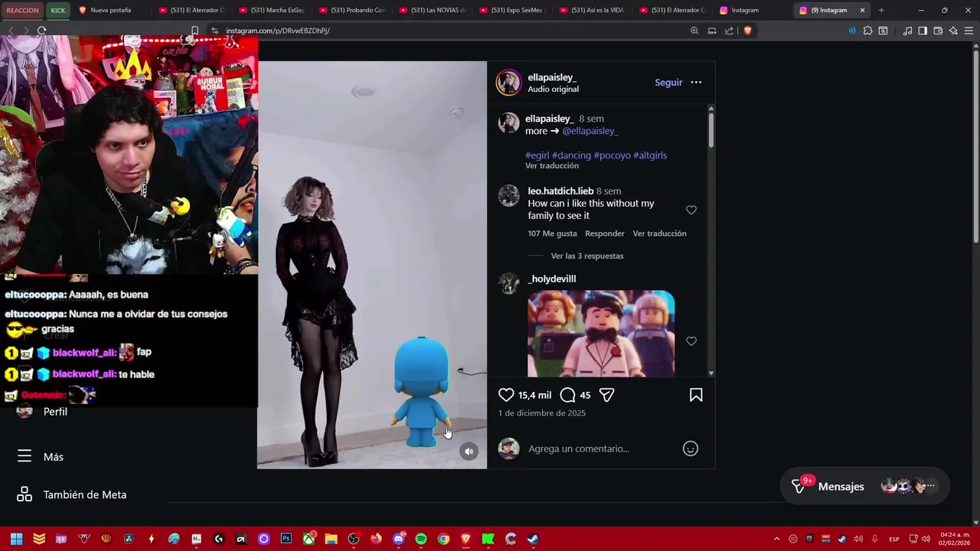
Task: Like the post with the heart icon
Action: click(x=506, y=395)
